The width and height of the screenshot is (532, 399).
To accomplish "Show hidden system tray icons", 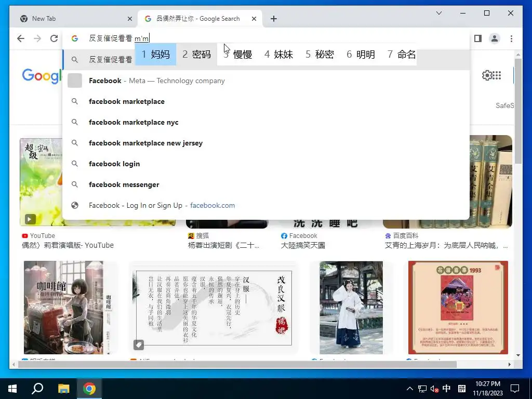I will [x=409, y=389].
